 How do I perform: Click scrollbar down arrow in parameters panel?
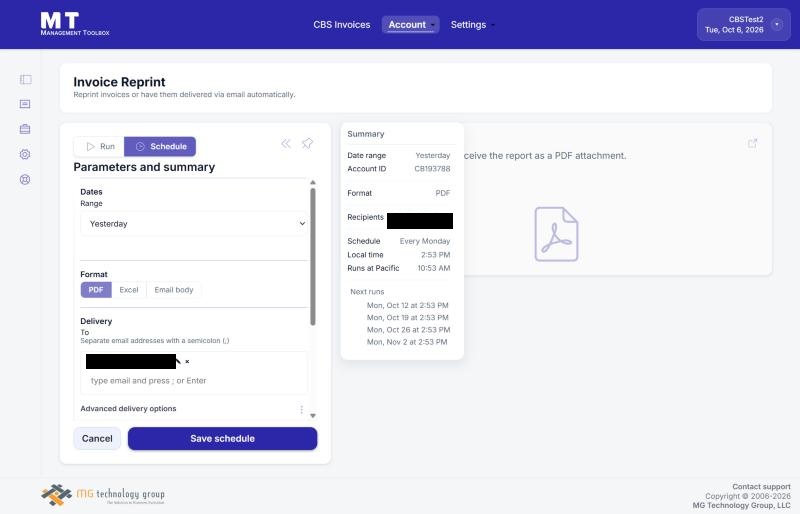(313, 415)
